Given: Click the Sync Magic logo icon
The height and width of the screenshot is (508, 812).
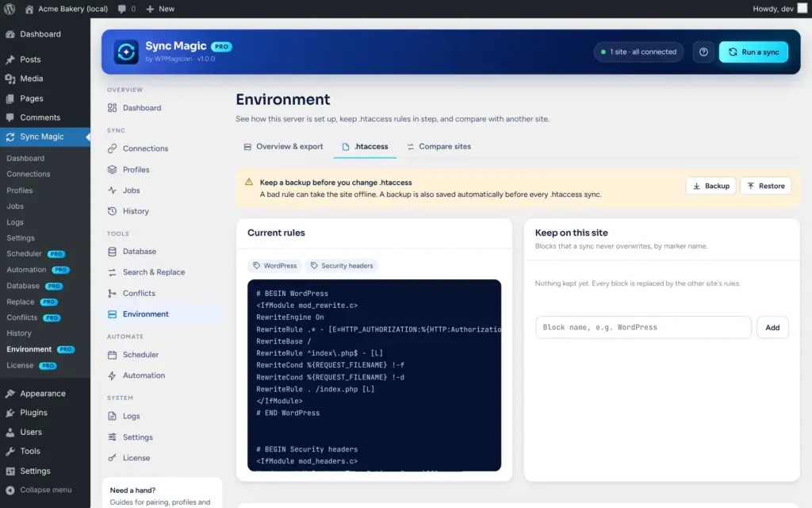Looking at the screenshot, I should [126, 52].
